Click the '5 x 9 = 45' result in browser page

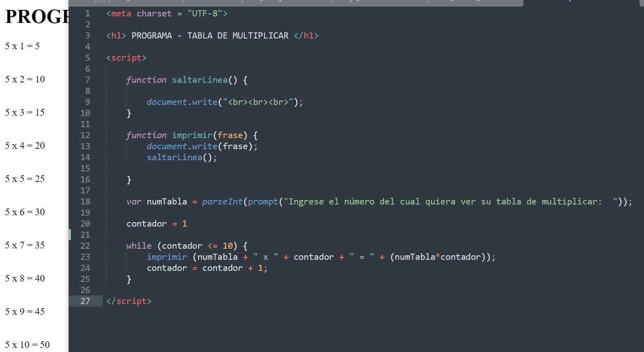[x=25, y=311]
